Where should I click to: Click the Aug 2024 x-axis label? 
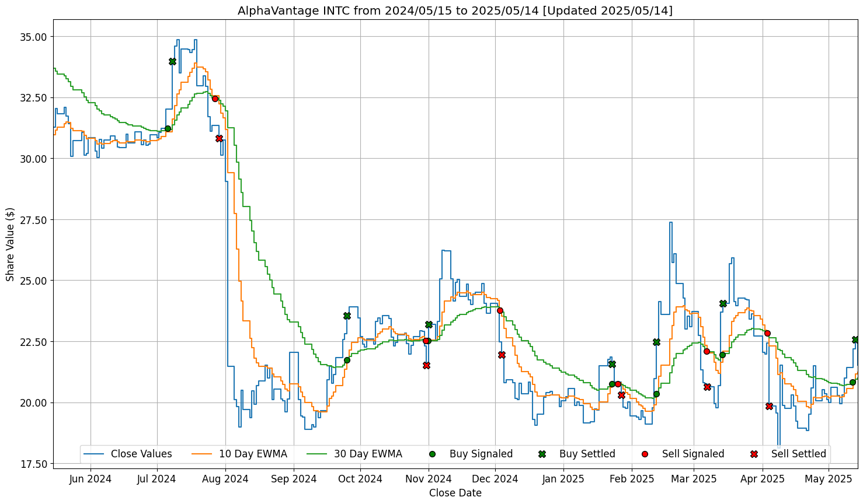click(x=226, y=480)
